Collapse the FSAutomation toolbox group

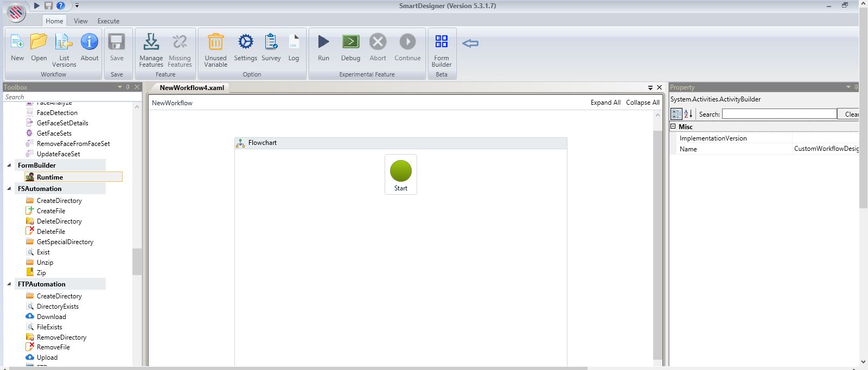click(x=9, y=189)
